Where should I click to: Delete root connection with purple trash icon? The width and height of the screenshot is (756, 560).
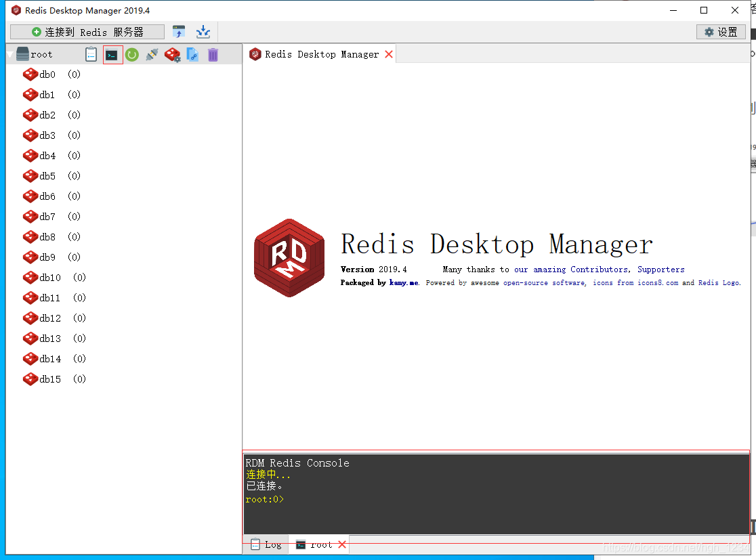click(x=213, y=55)
